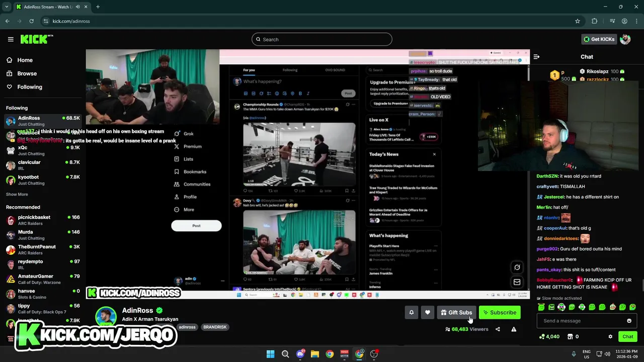Open the Kick hamburger menu
Image resolution: width=644 pixels, height=362 pixels.
tap(11, 39)
